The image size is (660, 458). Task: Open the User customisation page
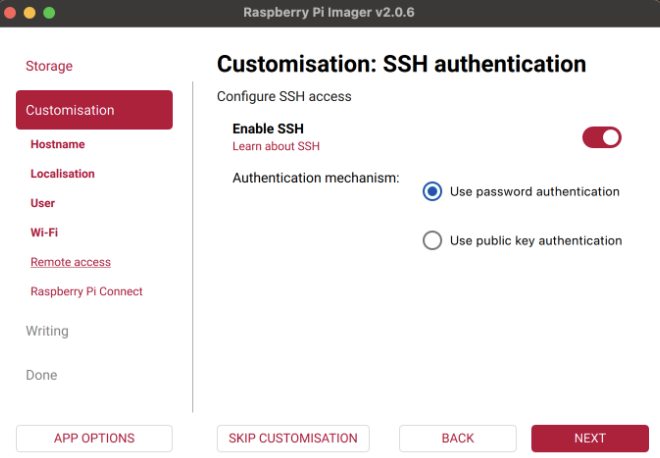pos(43,203)
